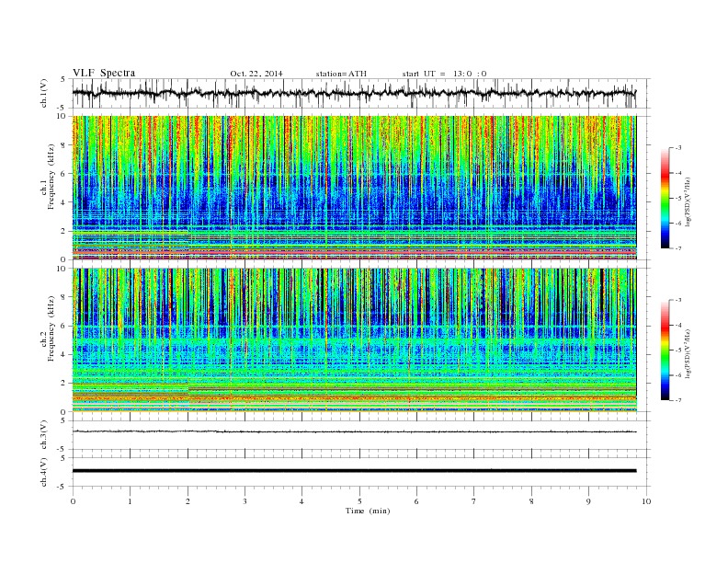Click the "ch.1(V)" waveform axis label
Screen dimensions: 728x563
(44, 93)
